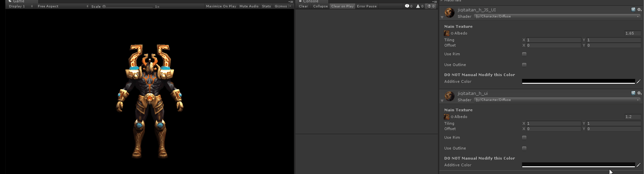Toggle info message filter in Console
644x174 pixels.
(x=408, y=6)
